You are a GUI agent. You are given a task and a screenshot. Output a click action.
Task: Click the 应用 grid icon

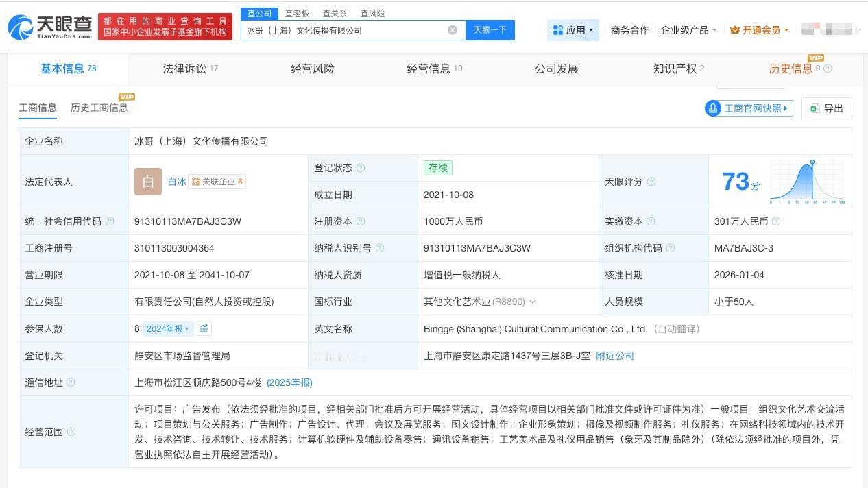pyautogui.click(x=558, y=30)
